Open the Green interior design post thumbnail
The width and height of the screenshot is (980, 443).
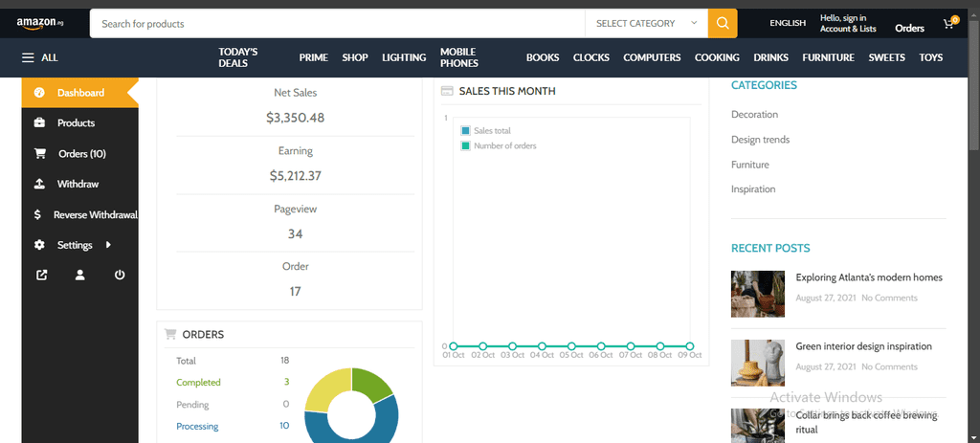click(758, 363)
